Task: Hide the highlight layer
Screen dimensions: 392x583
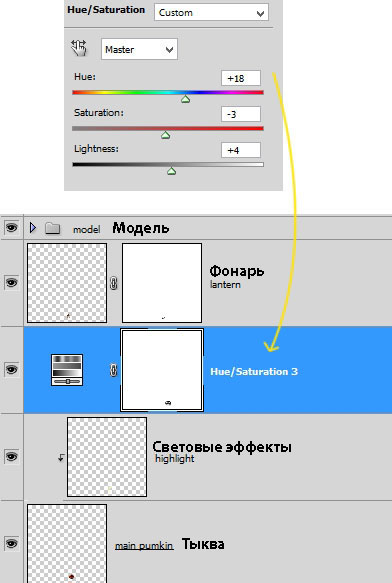Action: [12, 457]
